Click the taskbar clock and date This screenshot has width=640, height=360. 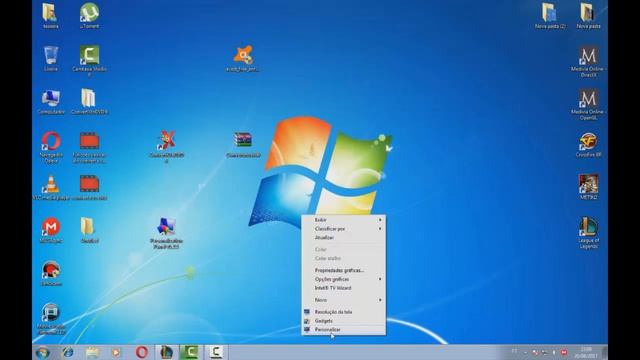click(586, 352)
